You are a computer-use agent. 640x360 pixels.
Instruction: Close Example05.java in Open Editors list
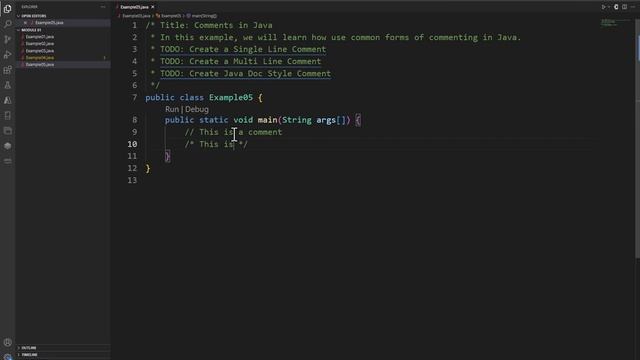[x=25, y=23]
